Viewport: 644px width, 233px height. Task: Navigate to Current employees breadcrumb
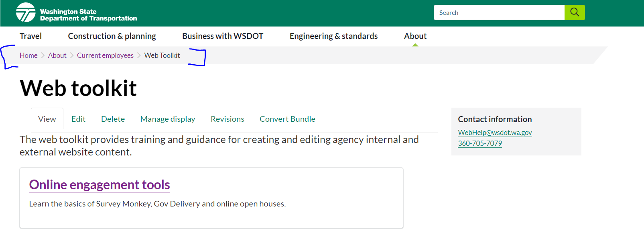105,55
